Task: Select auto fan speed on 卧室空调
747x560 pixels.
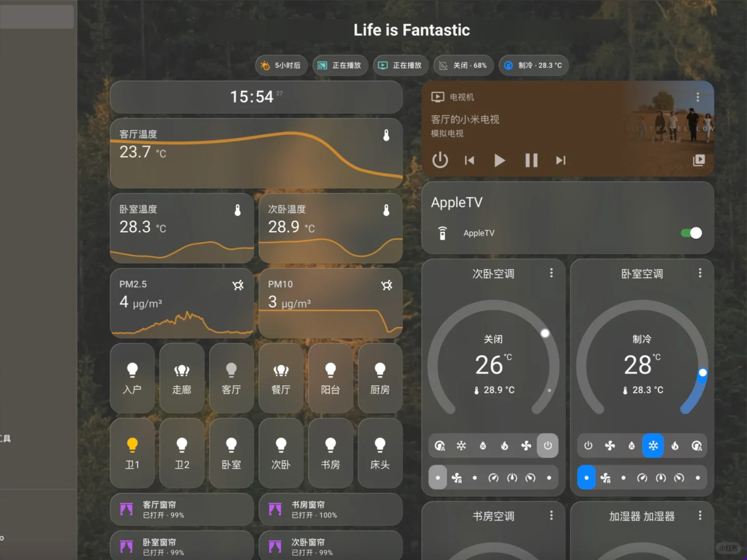Action: click(x=606, y=478)
